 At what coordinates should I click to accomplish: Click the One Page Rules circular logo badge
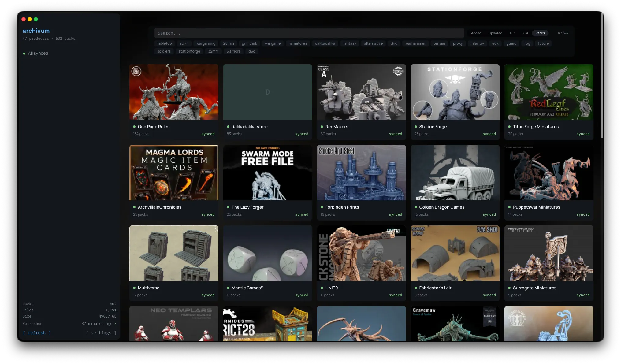tap(136, 71)
